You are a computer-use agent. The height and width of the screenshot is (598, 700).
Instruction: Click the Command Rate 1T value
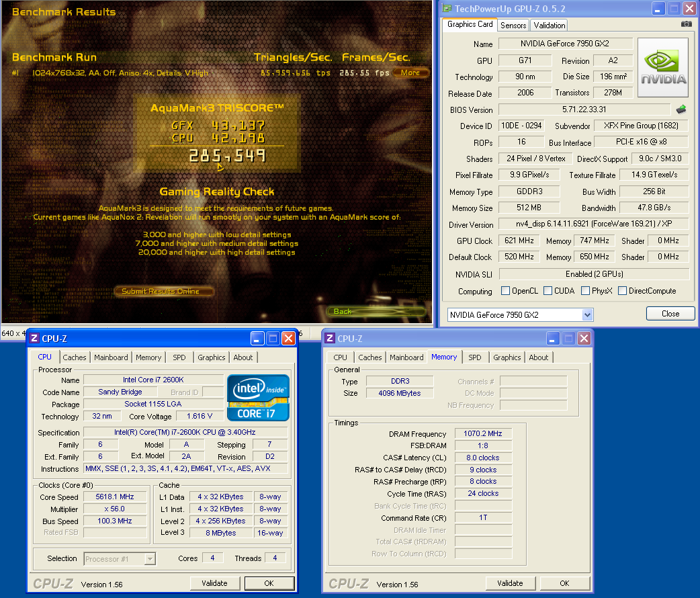(483, 517)
